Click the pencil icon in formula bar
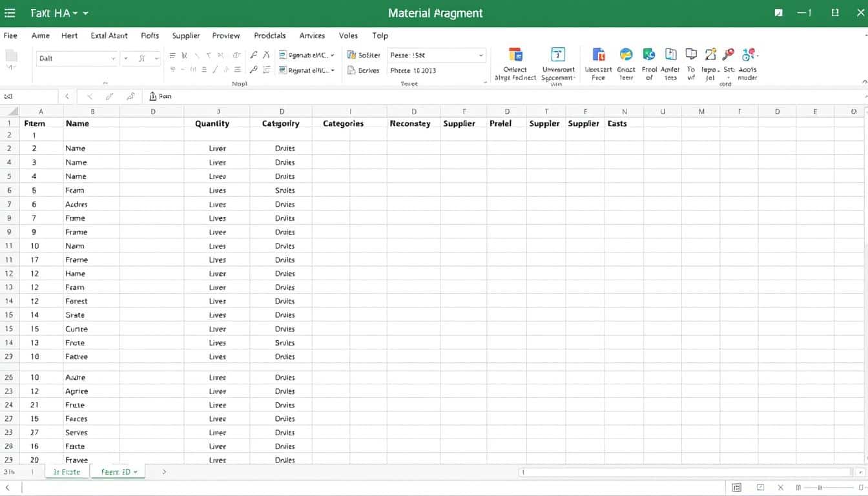This screenshot has width=868, height=496. tap(109, 96)
